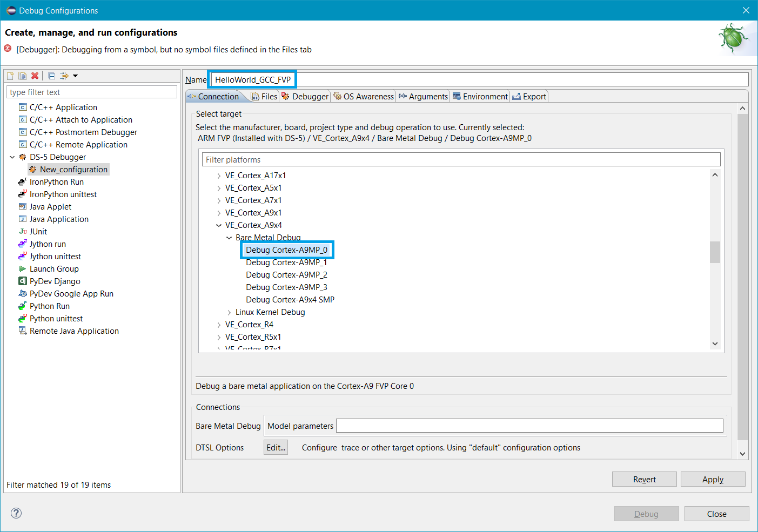
Task: Expand the Linux Kernel Debug node
Action: [x=229, y=312]
